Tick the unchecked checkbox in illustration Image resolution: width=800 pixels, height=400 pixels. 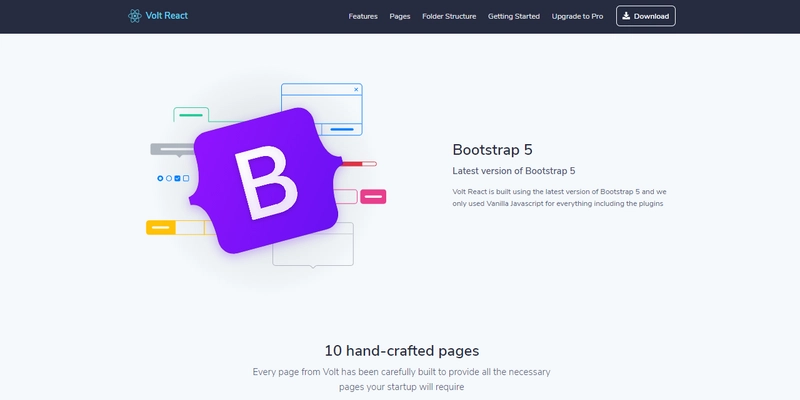(186, 179)
